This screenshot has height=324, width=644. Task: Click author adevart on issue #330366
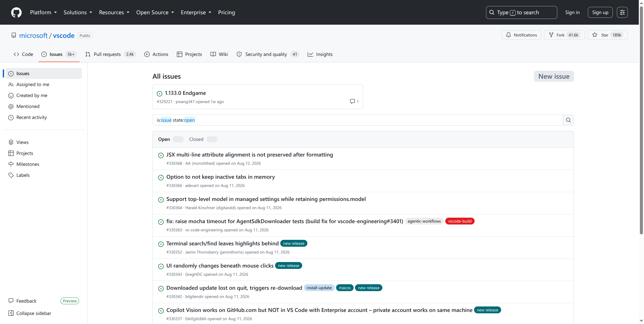192,186
